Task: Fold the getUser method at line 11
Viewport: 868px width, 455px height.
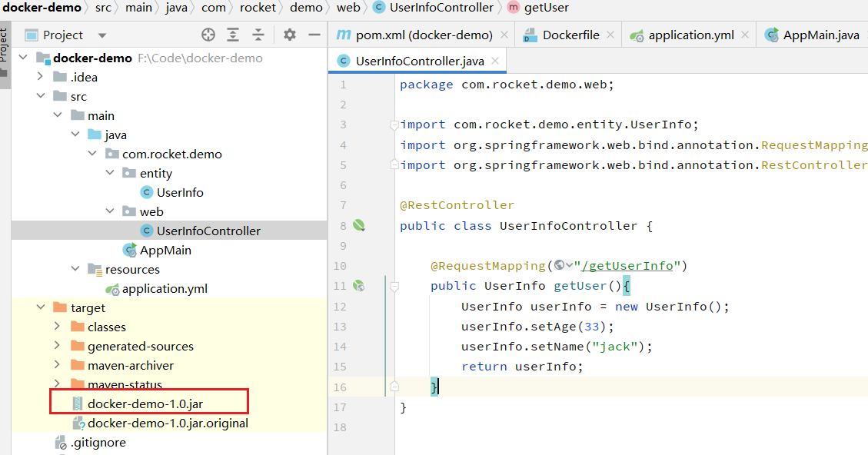Action: (x=394, y=286)
